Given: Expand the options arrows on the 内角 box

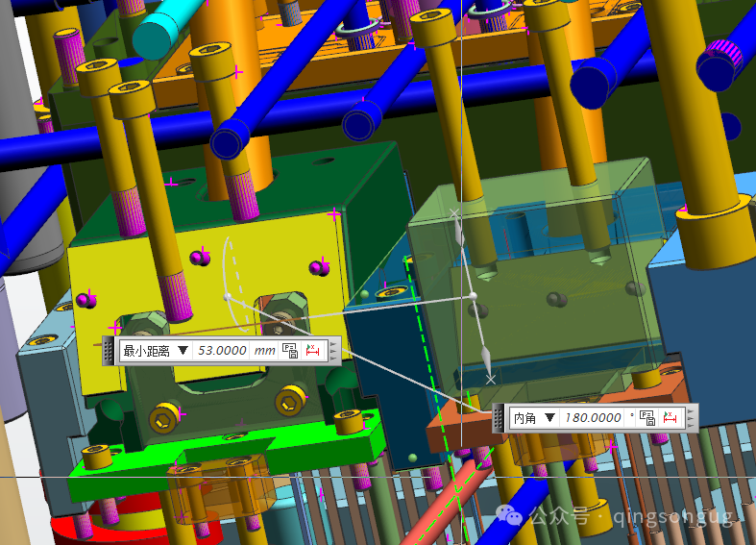Looking at the screenshot, I should coord(691,418).
